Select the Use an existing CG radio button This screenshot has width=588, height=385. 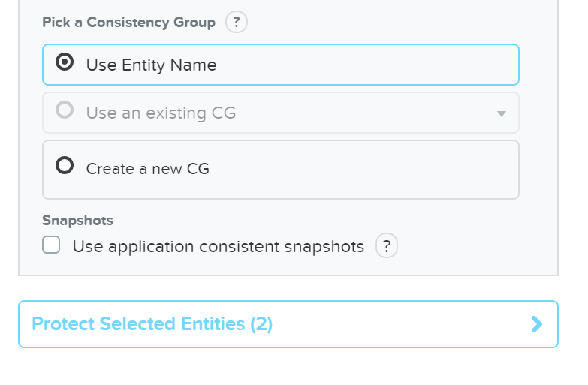pyautogui.click(x=65, y=111)
